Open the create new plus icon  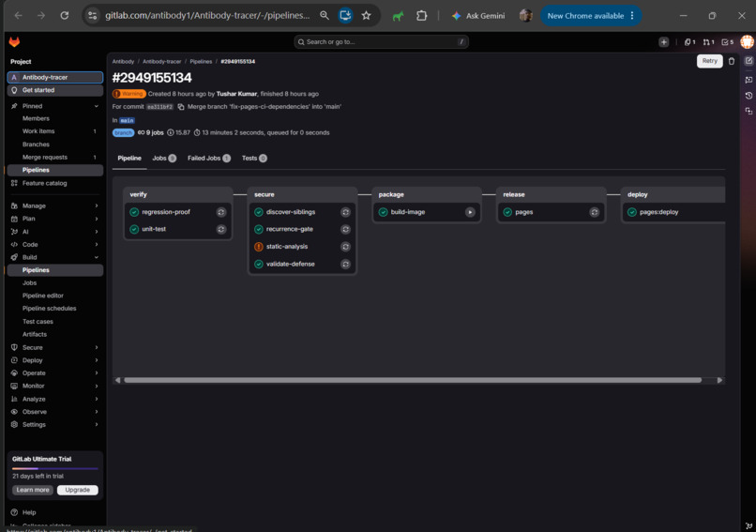tap(663, 42)
